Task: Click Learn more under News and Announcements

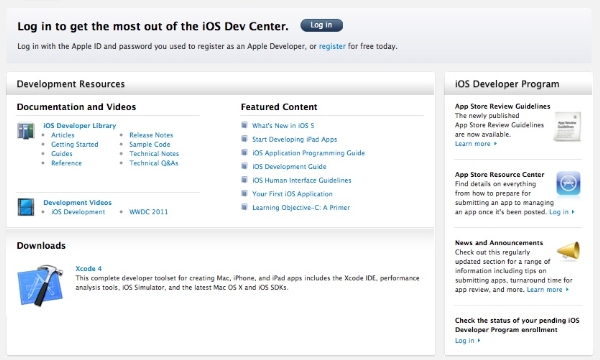Action: (x=548, y=290)
